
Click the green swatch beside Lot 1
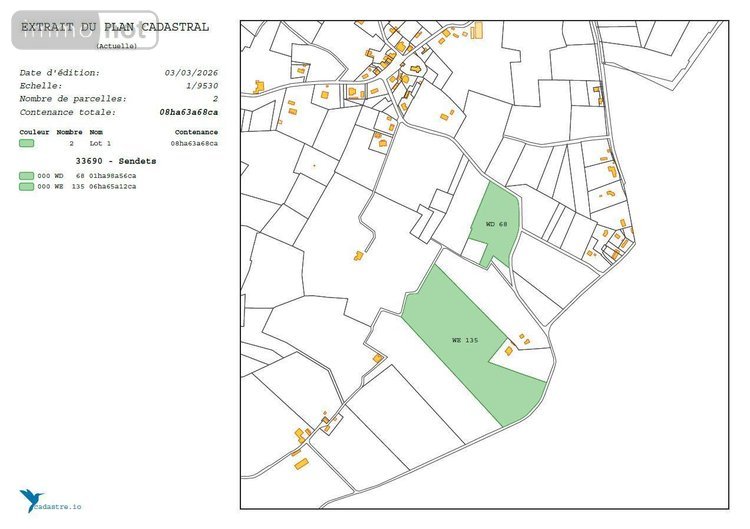27,144
